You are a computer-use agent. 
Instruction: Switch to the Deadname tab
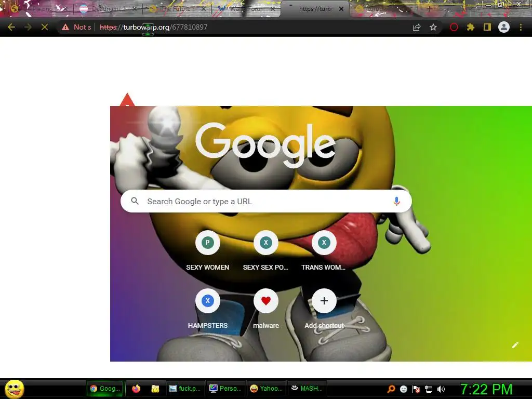point(107,9)
